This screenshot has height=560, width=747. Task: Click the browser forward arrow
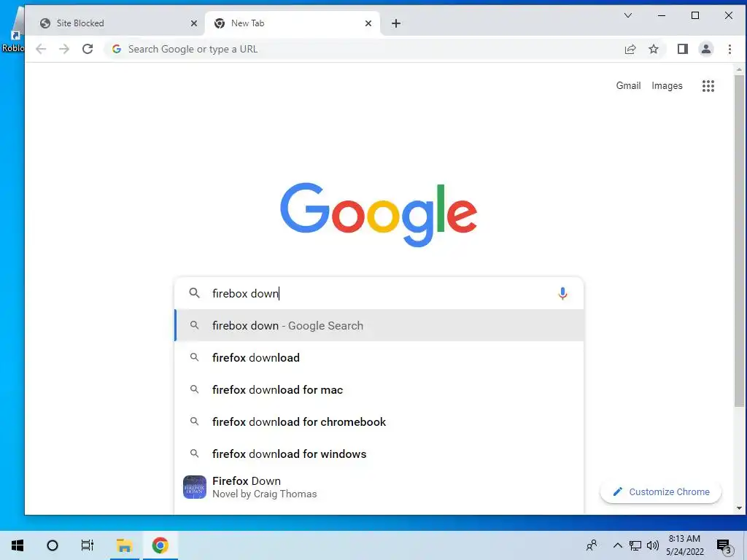64,49
